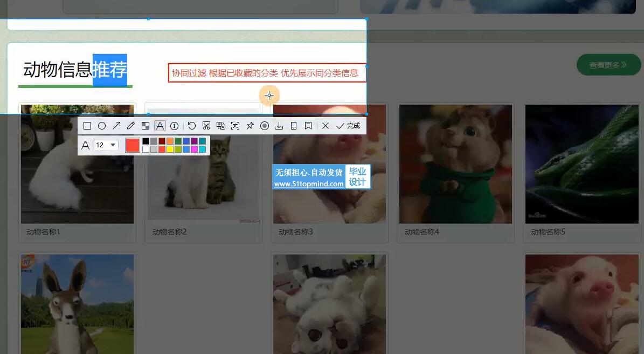Select the text annotation tool
This screenshot has height=354, width=644.
(x=160, y=126)
